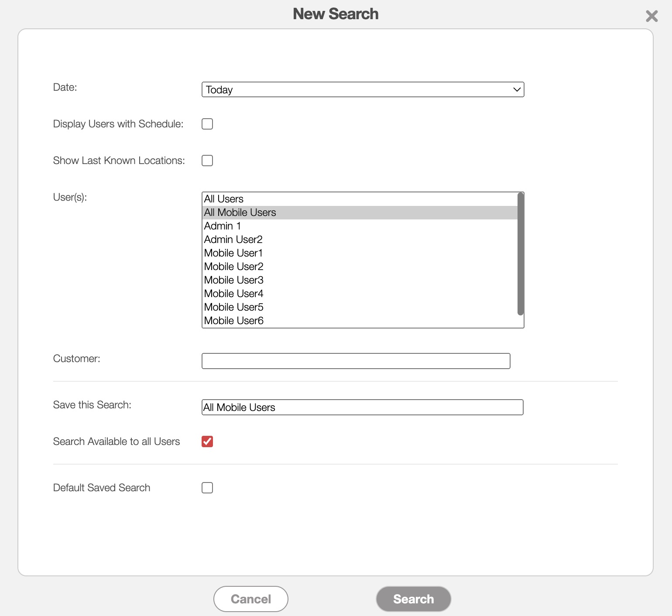The width and height of the screenshot is (672, 616).
Task: Check Show Last Known Locations box
Action: pos(207,161)
